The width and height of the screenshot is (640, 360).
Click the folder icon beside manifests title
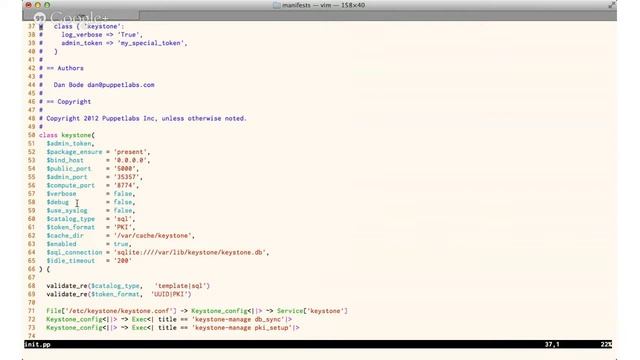tap(276, 5)
